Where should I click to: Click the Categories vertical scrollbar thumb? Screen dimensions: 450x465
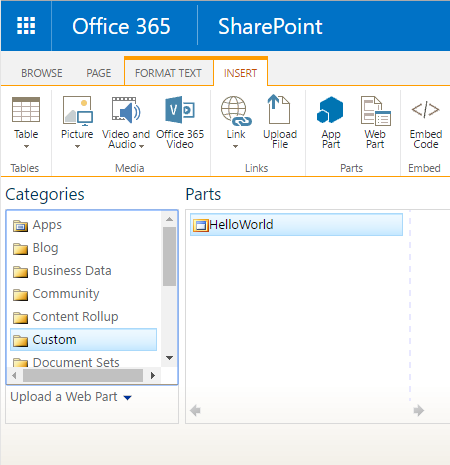point(169,257)
